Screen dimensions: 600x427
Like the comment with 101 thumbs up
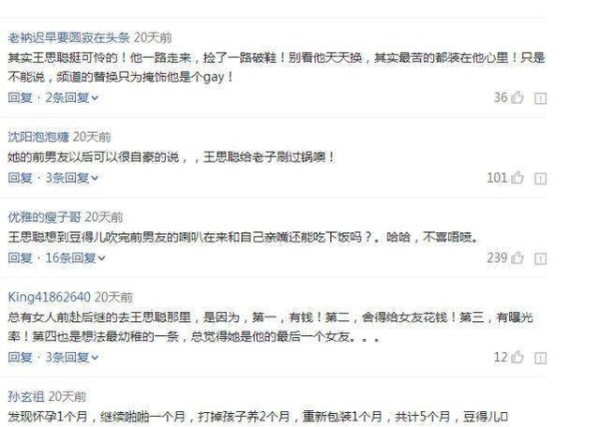pos(517,178)
